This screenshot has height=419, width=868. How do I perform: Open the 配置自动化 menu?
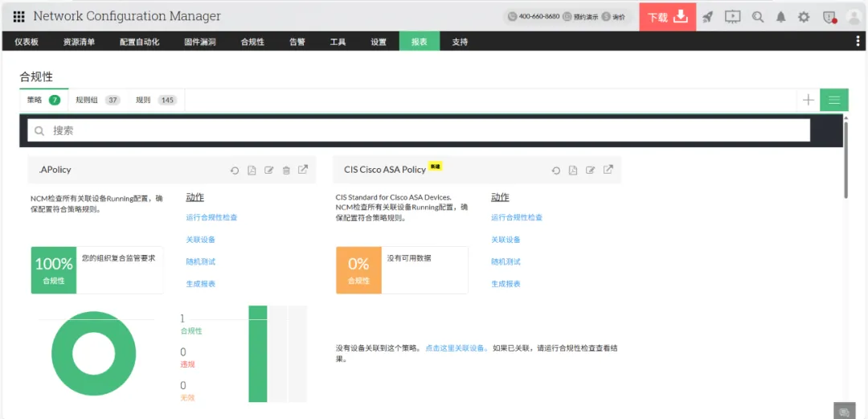(x=139, y=42)
